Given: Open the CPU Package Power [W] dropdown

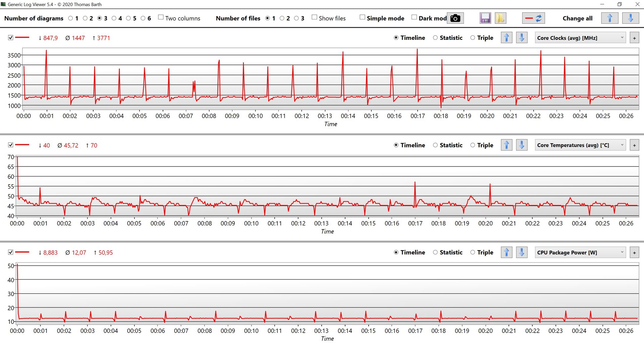Looking at the screenshot, I should [x=580, y=253].
